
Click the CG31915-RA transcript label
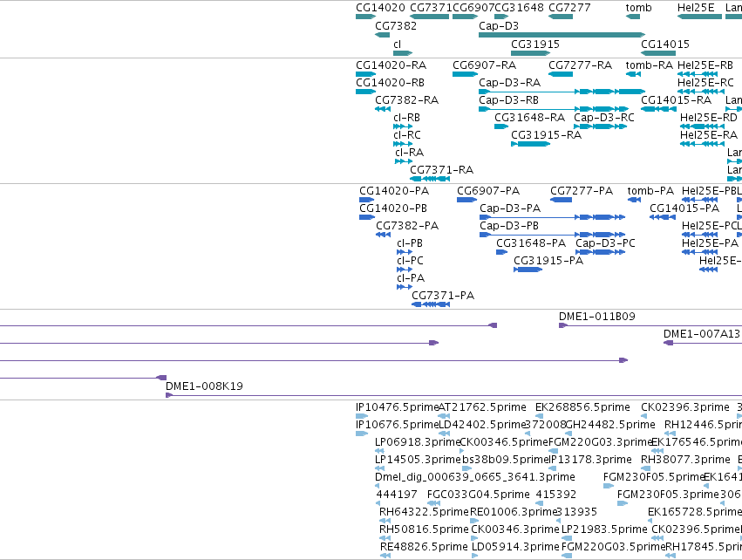point(546,135)
